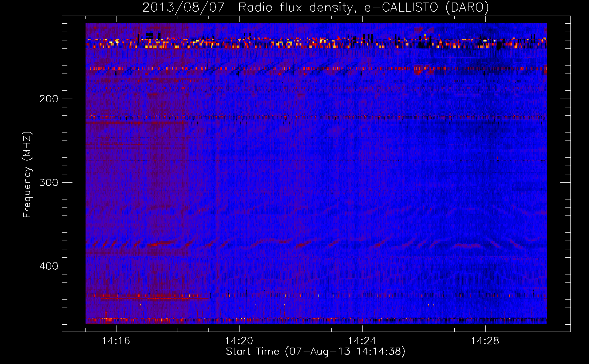Viewport: 589px width, 364px height.
Task: Click the spectrogram image area
Action: 316,174
